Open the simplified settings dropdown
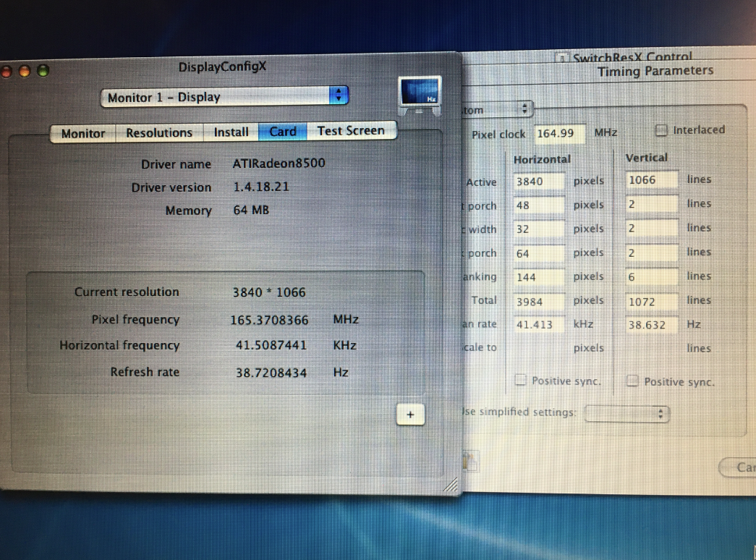Screen dimensions: 756x560 (x=627, y=413)
